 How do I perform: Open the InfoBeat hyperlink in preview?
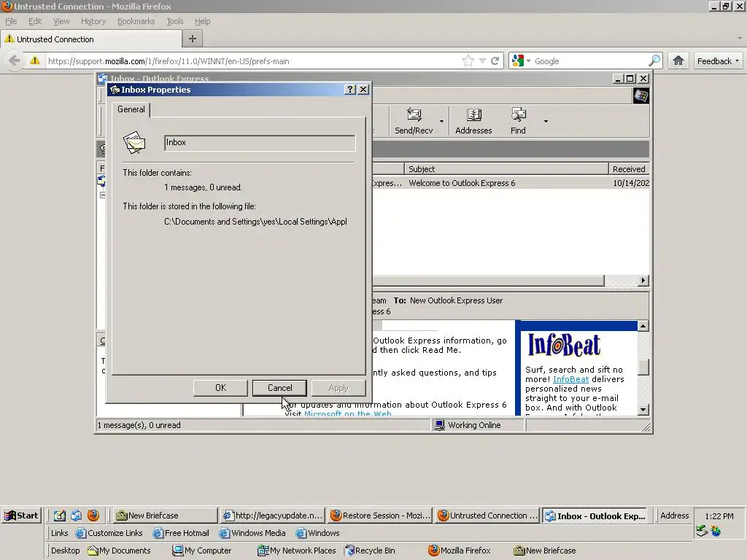click(x=570, y=379)
